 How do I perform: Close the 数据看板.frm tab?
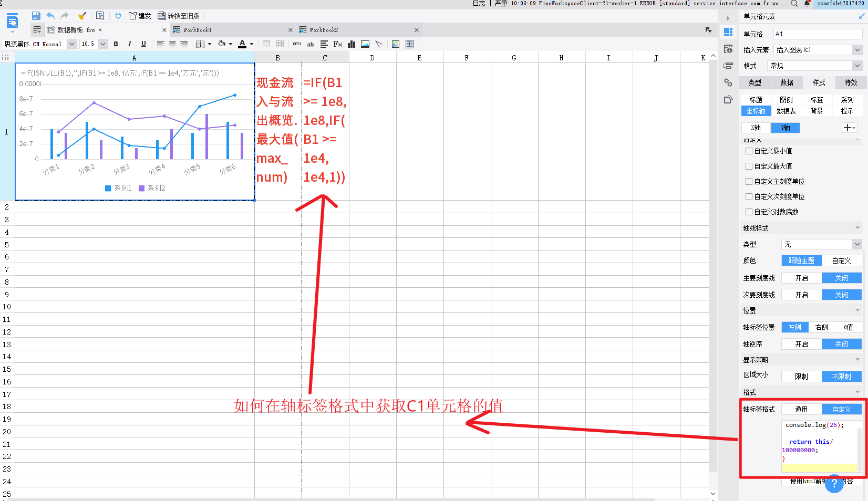[164, 30]
